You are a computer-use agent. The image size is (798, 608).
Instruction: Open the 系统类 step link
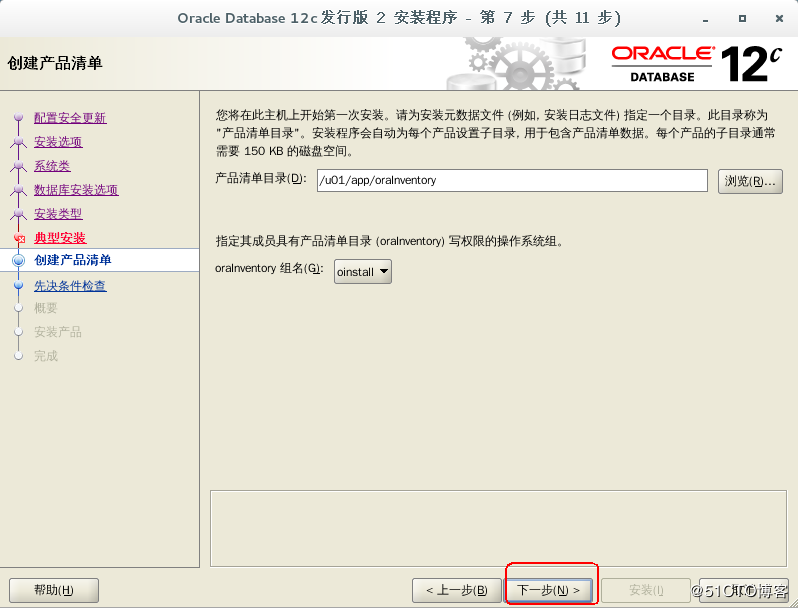coord(52,165)
